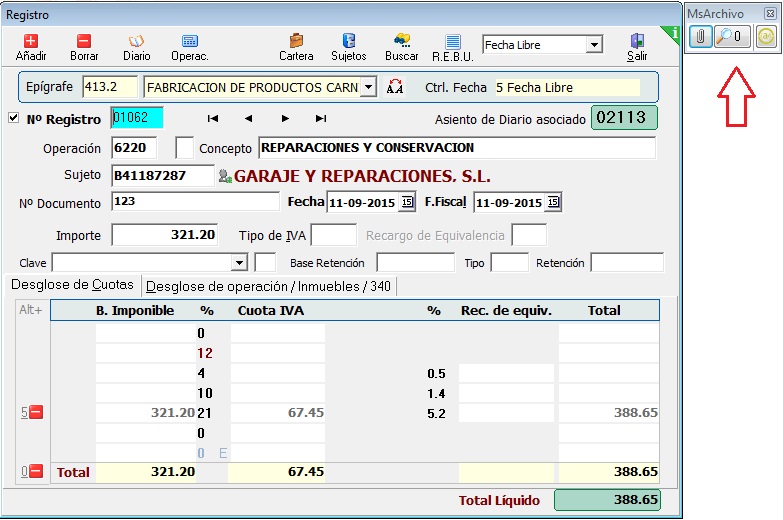
Task: Click the 388.65 total cell in 21% row
Action: click(x=609, y=413)
